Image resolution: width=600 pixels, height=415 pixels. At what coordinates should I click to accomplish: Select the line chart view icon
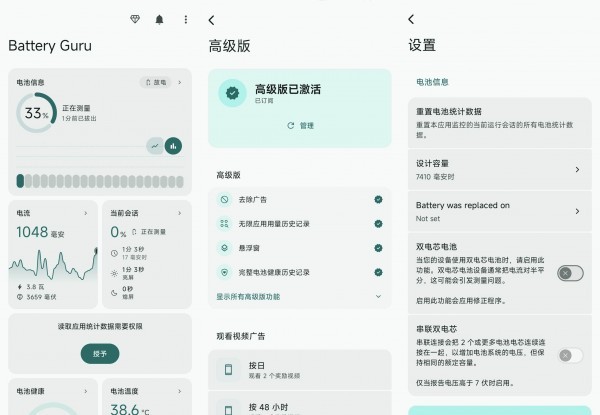155,146
